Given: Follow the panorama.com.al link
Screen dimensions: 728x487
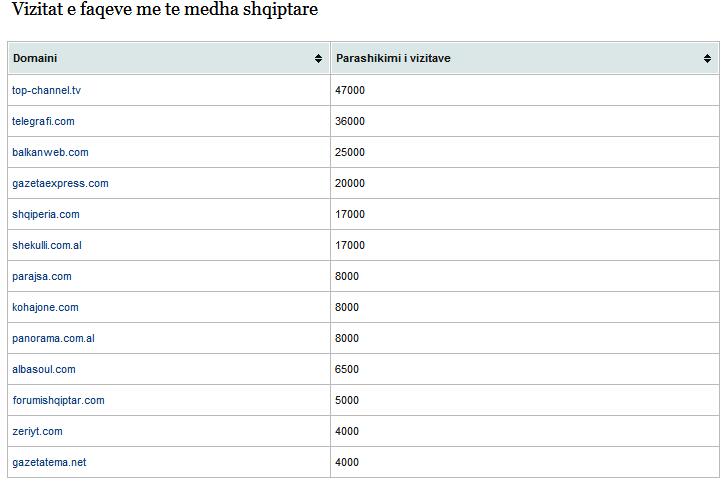Looking at the screenshot, I should 53,338.
